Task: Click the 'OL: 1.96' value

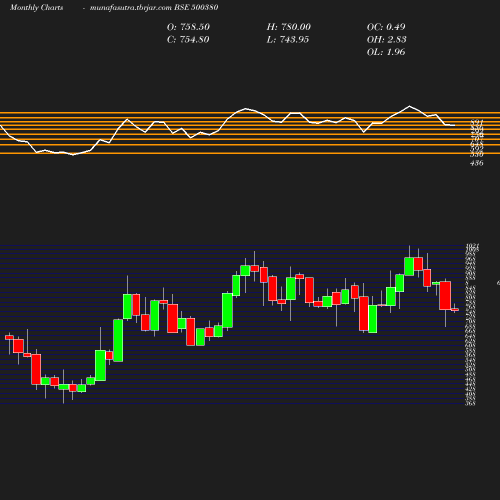Action: 386,52
